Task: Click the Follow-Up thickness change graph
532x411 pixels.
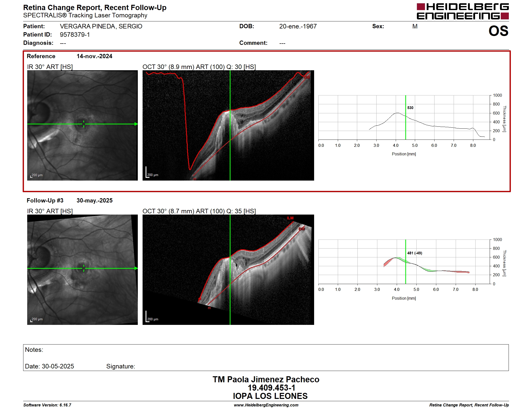Action: click(x=404, y=262)
